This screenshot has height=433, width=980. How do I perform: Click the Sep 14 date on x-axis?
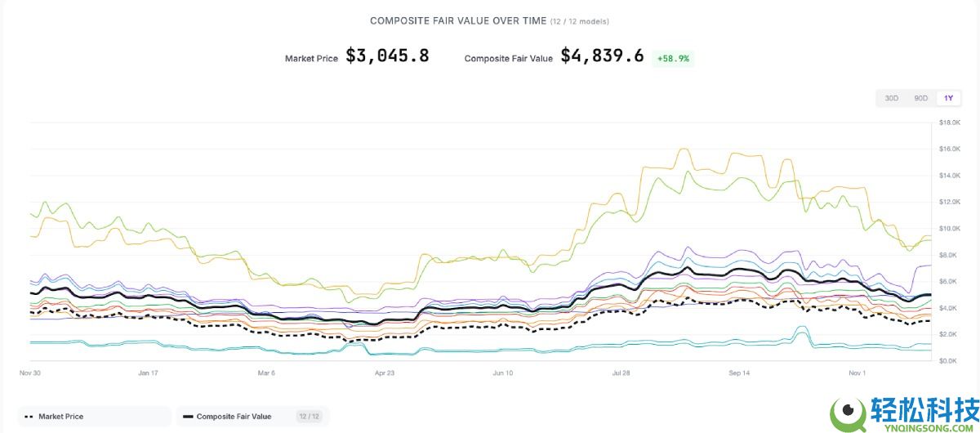click(x=739, y=373)
